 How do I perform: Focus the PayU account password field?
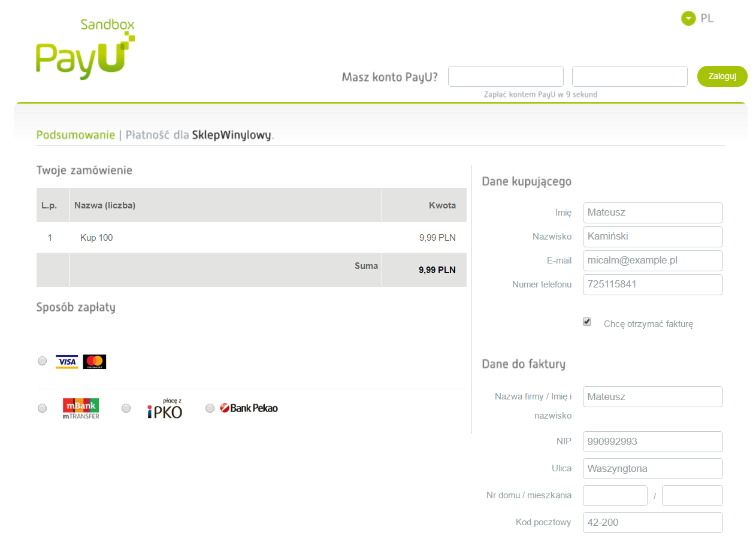tap(630, 76)
